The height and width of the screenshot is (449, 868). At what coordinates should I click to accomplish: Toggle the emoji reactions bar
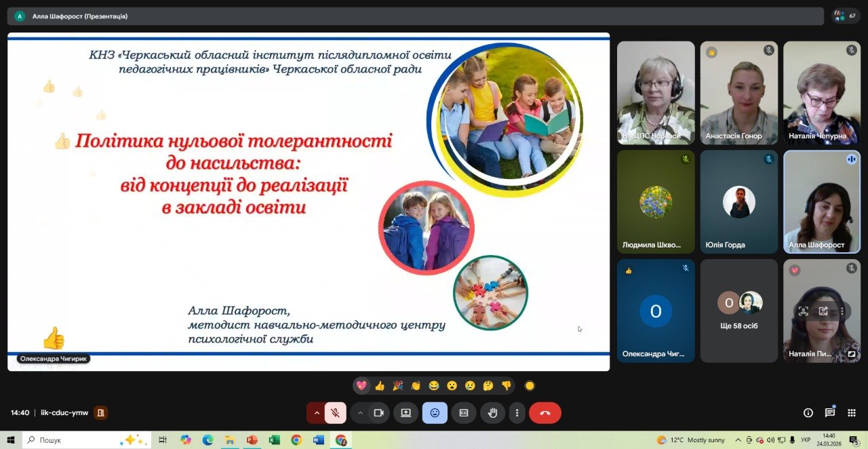point(435,412)
